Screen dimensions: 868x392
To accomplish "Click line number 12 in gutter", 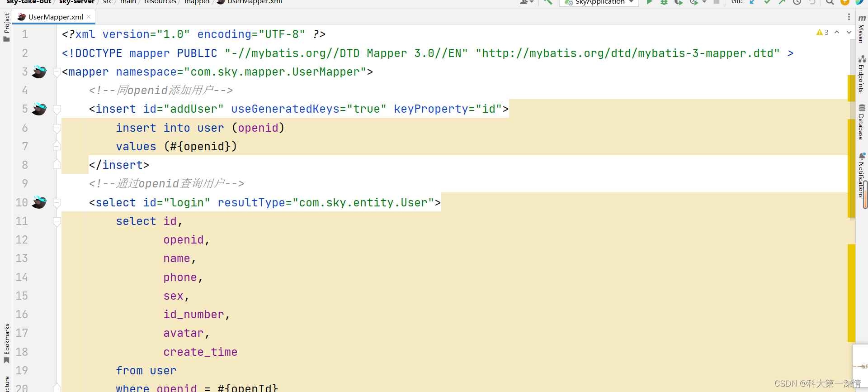I will click(22, 239).
